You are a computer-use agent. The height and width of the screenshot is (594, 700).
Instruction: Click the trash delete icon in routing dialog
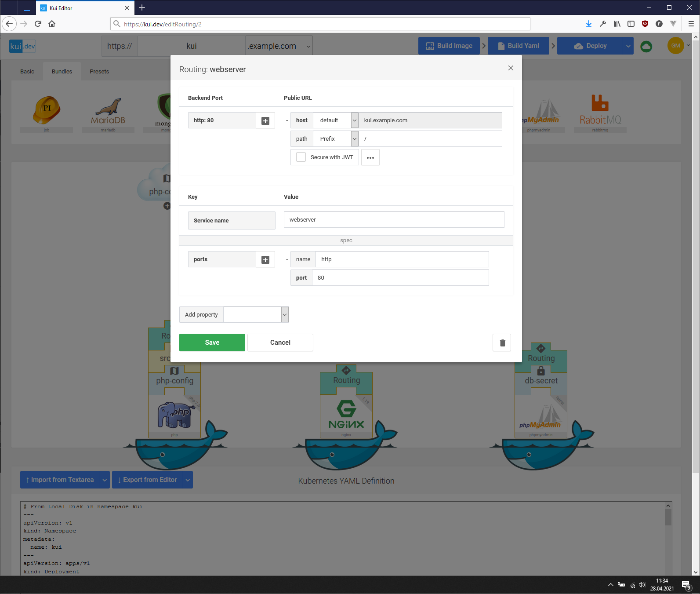pos(502,343)
